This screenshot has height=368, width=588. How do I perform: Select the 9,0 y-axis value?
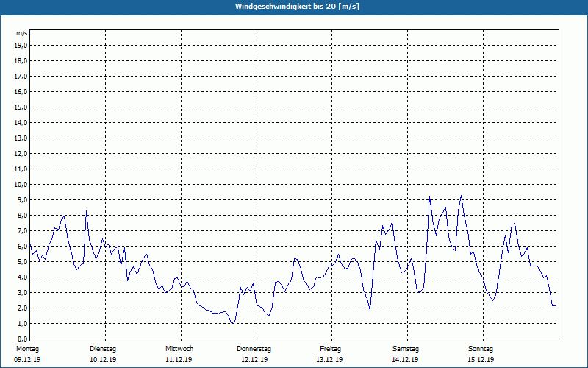pos(22,199)
